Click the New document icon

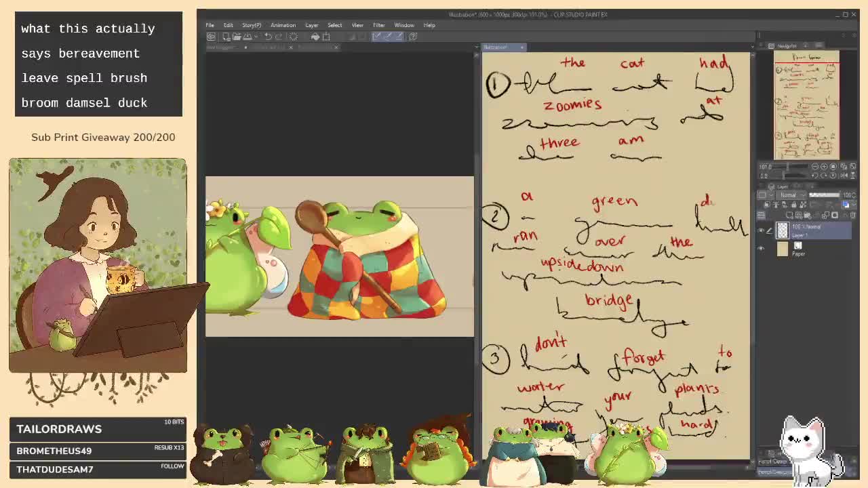[x=226, y=37]
